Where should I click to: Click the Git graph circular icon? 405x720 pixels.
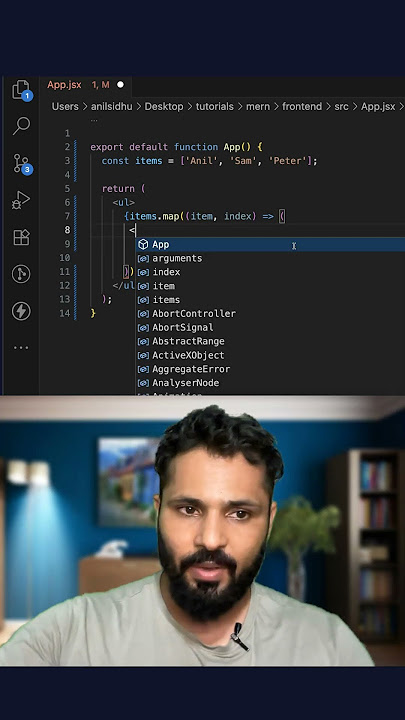tap(21, 274)
